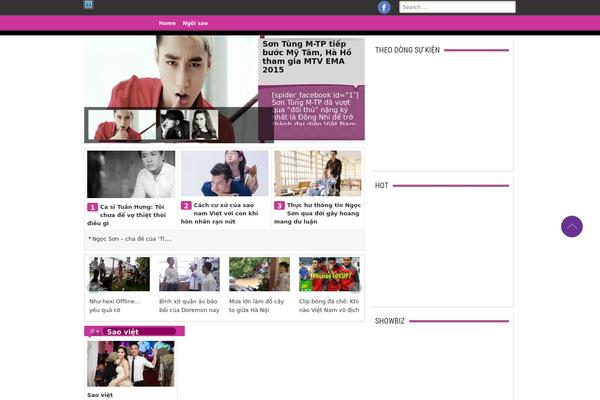Click the 'Sao việt' label below the wedding image
Screen dimensions: 600x400
pos(100,395)
